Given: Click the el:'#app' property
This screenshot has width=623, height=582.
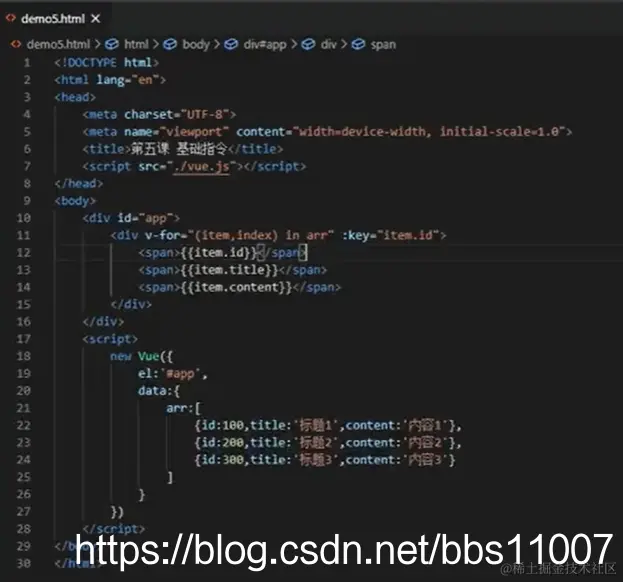Looking at the screenshot, I should (x=172, y=374).
